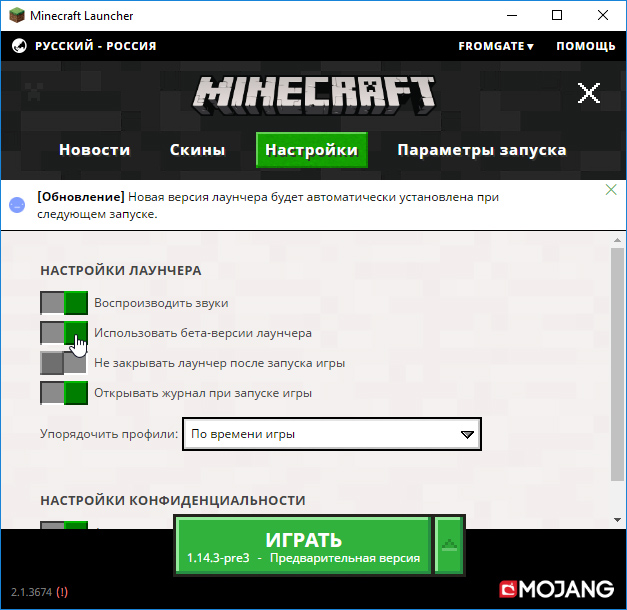
Task: Switch to the Новости tab
Action: [95, 150]
